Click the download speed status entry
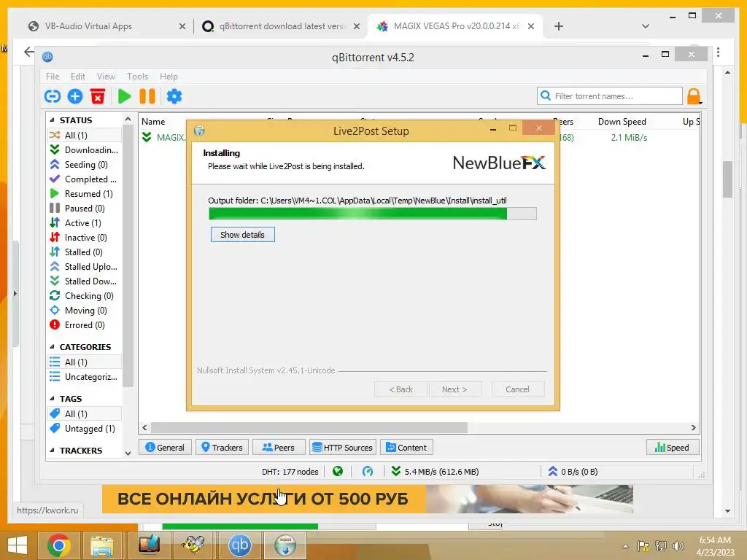This screenshot has height=560, width=747. click(x=435, y=472)
